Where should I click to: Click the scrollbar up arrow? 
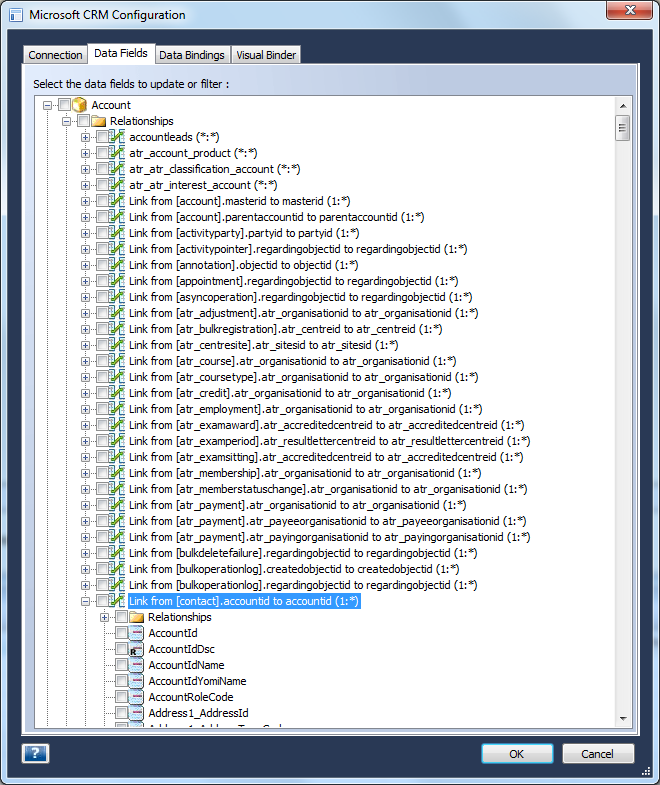point(623,106)
